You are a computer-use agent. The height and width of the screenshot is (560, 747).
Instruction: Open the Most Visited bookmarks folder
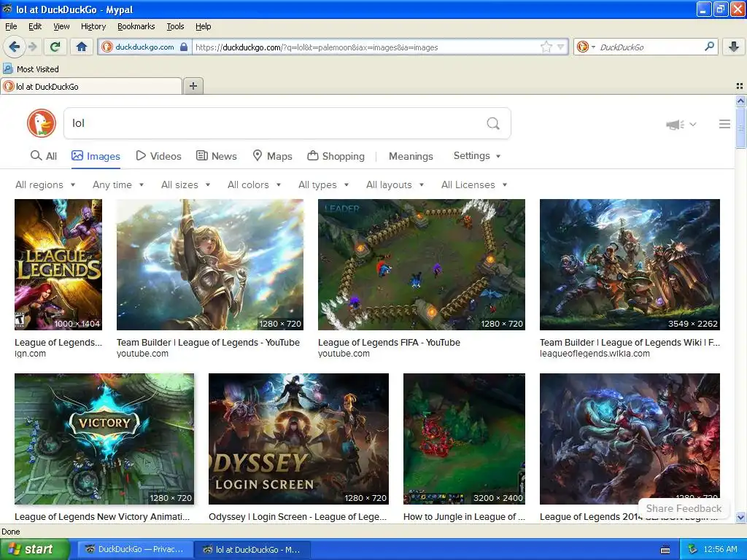tap(31, 69)
